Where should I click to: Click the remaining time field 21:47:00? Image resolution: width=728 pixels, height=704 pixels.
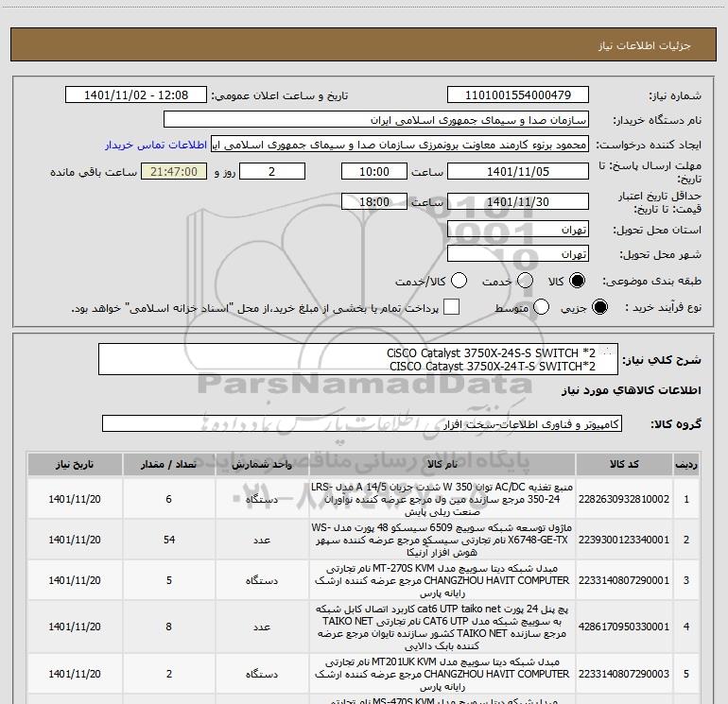point(174,171)
